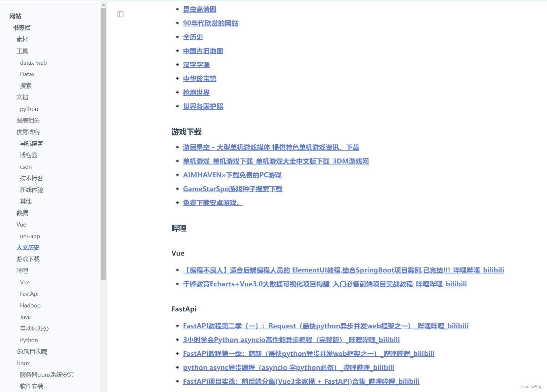The image size is (547, 392).
Task: Open python async异步编程 link
Action: (289, 368)
